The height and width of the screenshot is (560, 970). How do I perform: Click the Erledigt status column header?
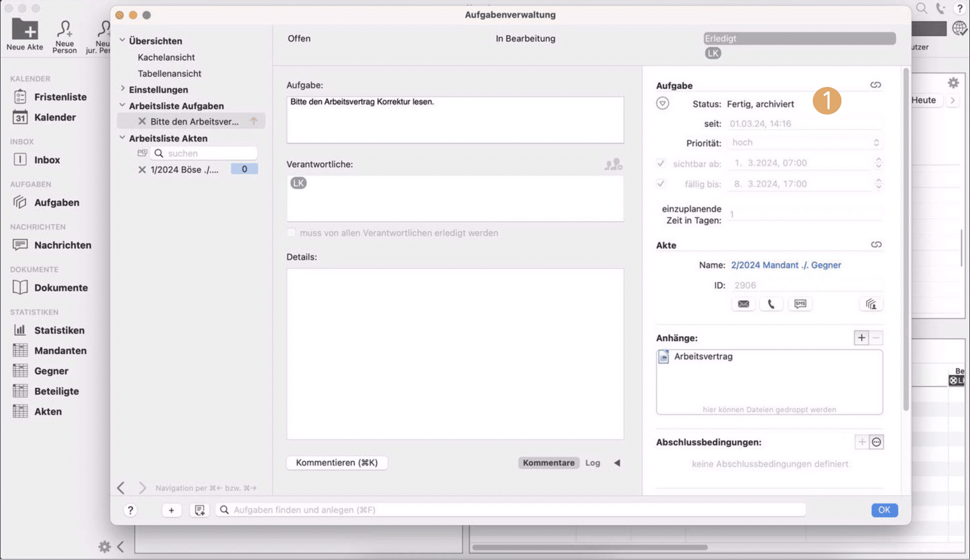pos(799,38)
